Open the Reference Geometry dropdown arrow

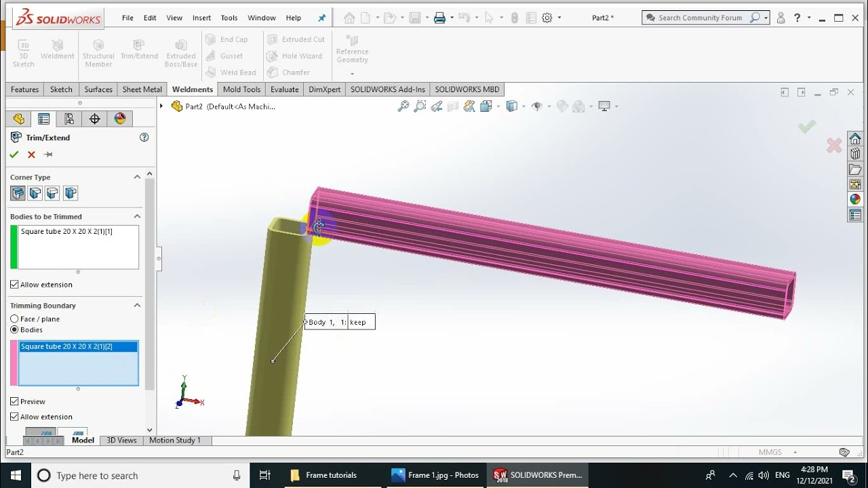(x=352, y=73)
